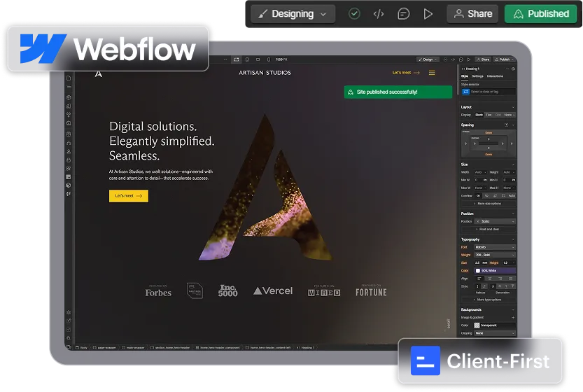The height and width of the screenshot is (392, 583).
Task: Click the large Share button
Action: [472, 14]
